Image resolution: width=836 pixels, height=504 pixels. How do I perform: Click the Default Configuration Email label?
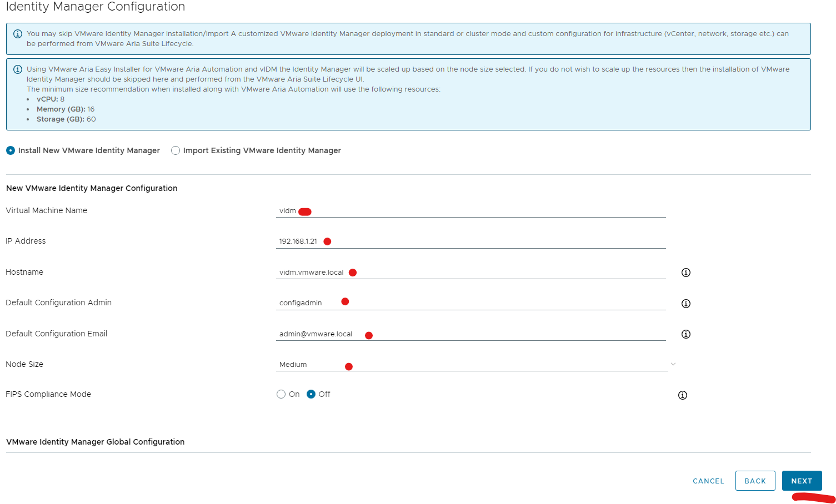coord(56,334)
